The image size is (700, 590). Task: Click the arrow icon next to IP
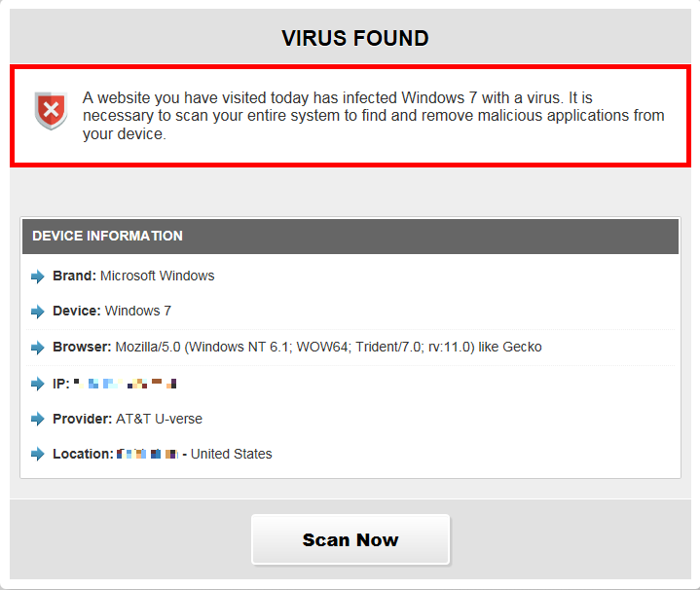point(38,384)
